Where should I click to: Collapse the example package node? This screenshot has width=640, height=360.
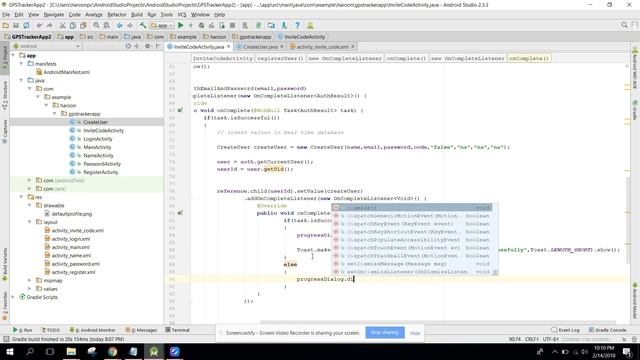point(38,97)
